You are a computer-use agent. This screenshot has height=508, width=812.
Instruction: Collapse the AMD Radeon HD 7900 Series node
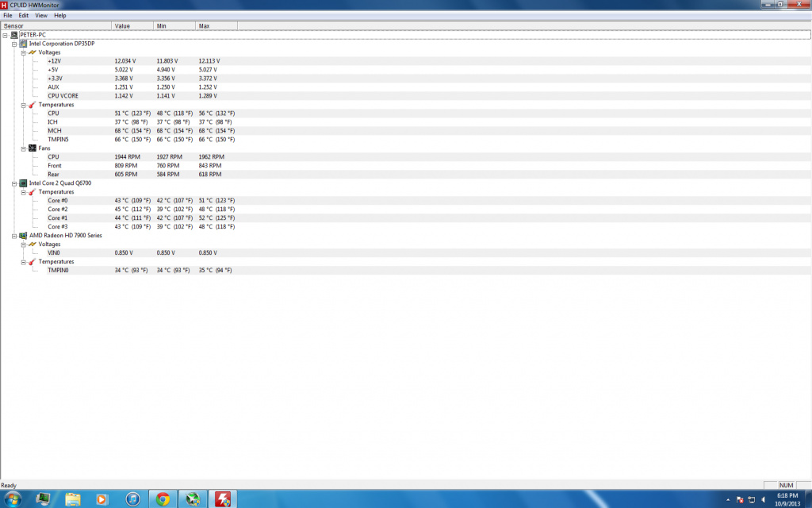pos(14,236)
